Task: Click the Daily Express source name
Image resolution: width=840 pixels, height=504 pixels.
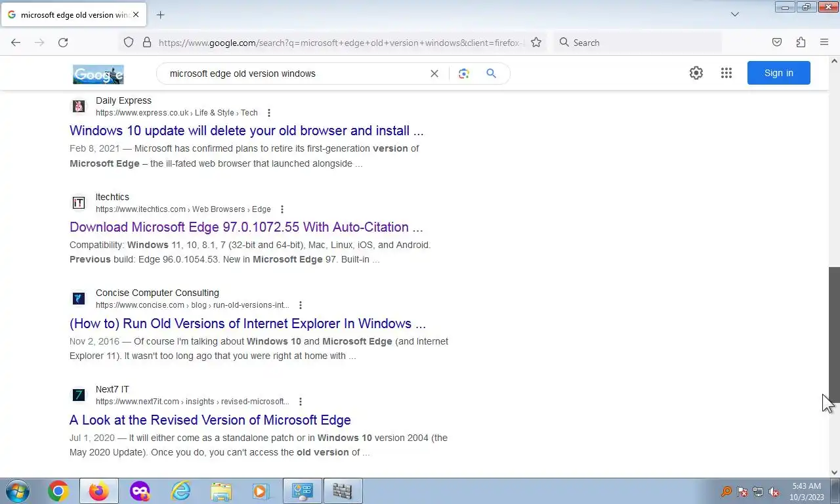Action: click(x=123, y=100)
